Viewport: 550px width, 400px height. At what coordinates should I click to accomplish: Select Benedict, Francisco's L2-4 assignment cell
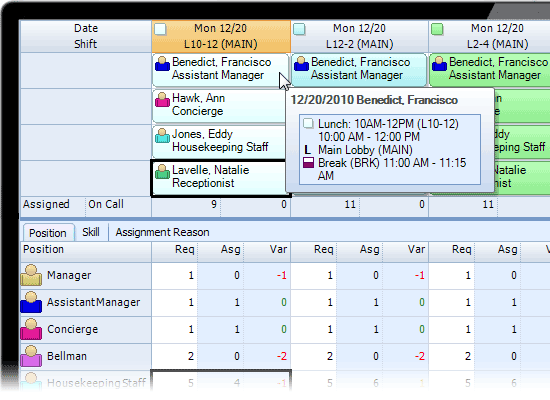[490, 69]
